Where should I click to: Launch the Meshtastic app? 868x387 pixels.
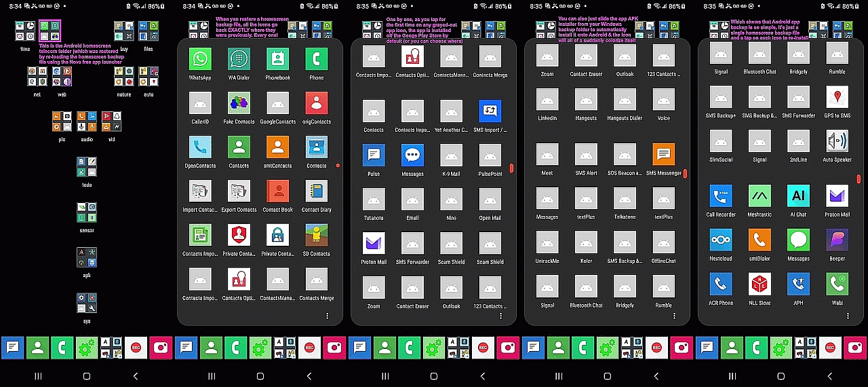(x=759, y=196)
